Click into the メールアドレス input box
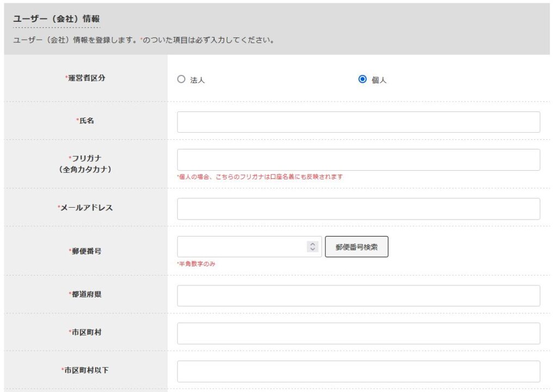Screen dimensions: 557x392 click(x=358, y=209)
